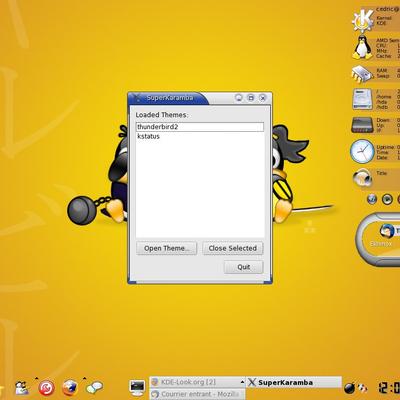Click the small tray icon right of the bomb
400x400 pixels.
(x=363, y=388)
